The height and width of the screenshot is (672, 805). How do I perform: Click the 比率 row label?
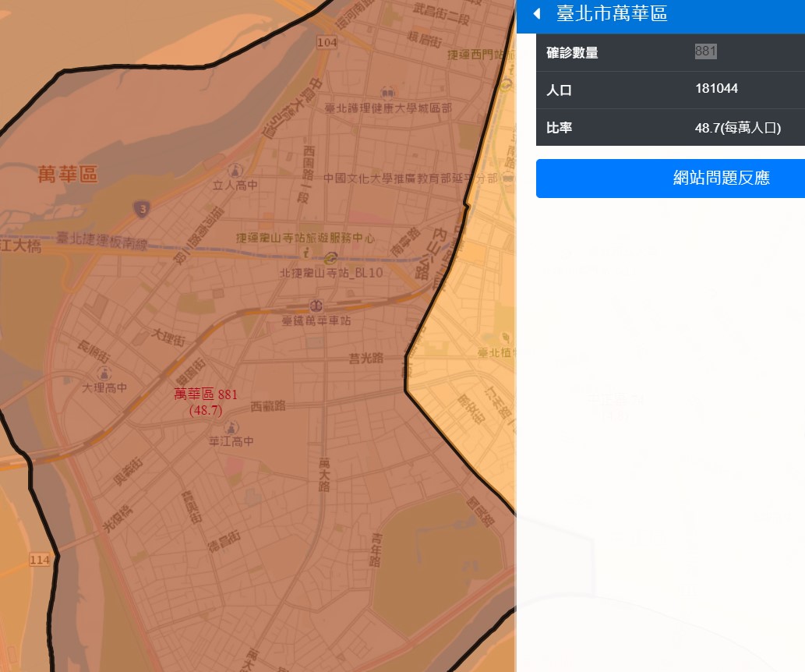(x=559, y=127)
